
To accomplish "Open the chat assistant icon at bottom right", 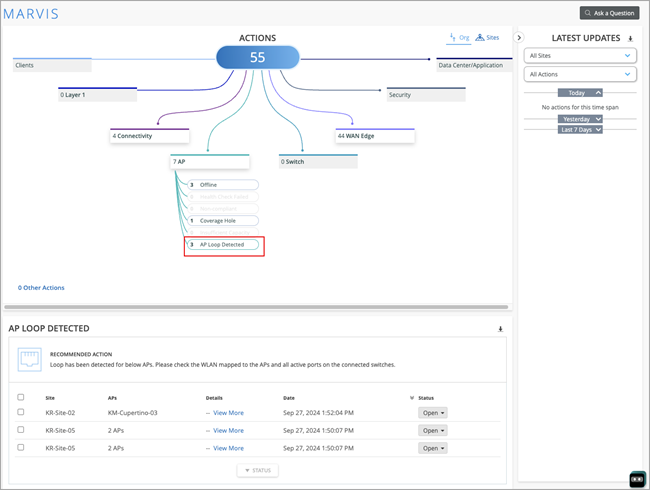I will tap(637, 478).
